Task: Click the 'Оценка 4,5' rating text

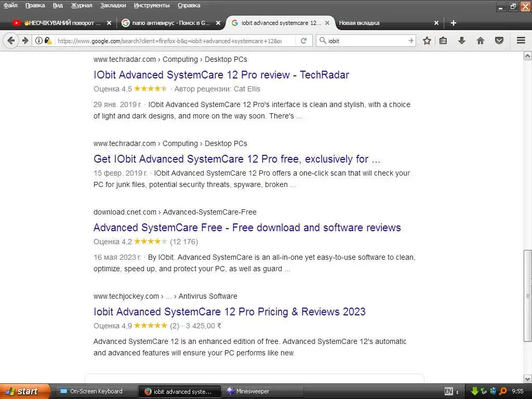Action: (x=113, y=89)
